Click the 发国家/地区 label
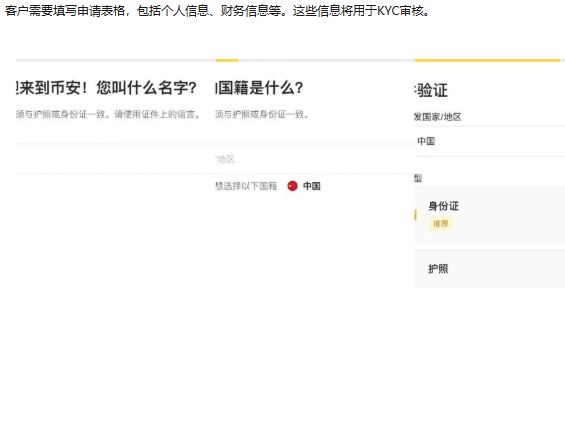The width and height of the screenshot is (565, 432). click(x=437, y=117)
